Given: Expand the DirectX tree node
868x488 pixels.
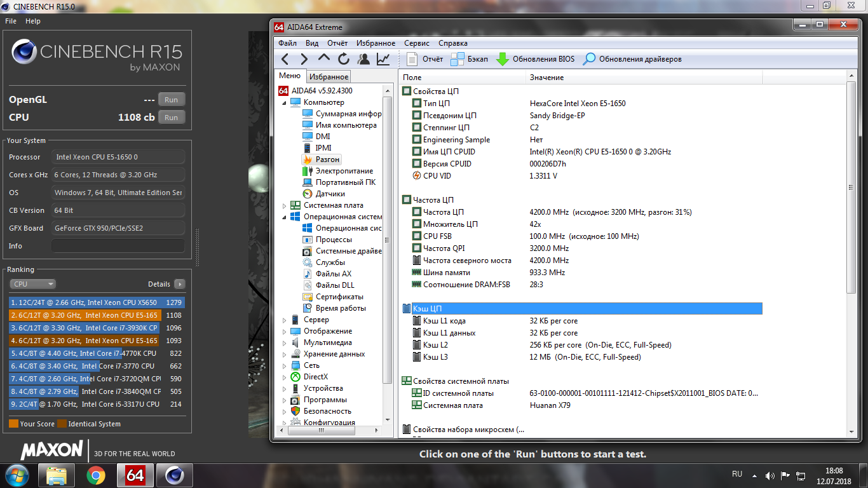Looking at the screenshot, I should [x=285, y=377].
